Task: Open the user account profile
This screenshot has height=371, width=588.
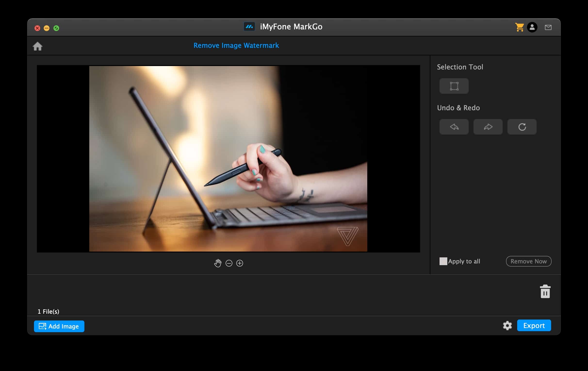Action: coord(532,27)
